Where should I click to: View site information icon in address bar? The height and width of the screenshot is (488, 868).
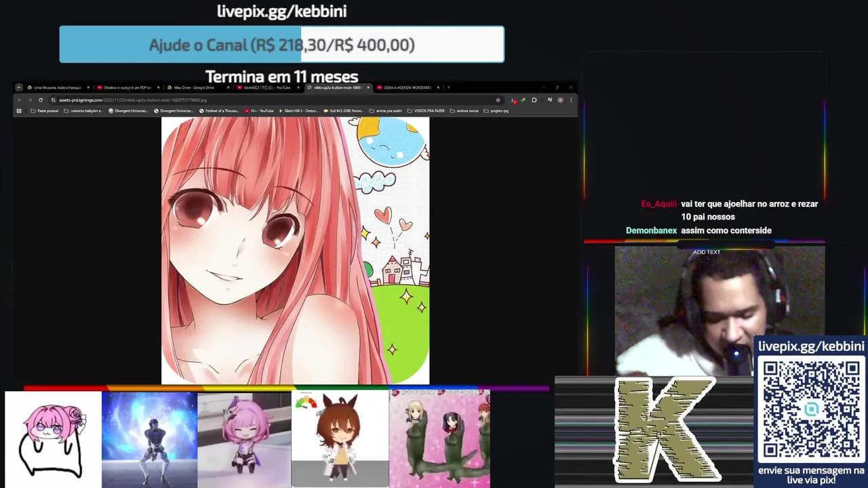[53, 100]
